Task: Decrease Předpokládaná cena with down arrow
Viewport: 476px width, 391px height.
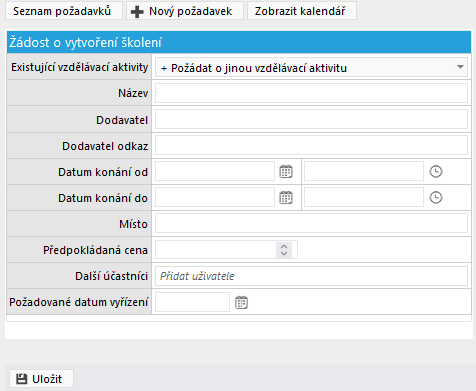Action: [x=284, y=253]
